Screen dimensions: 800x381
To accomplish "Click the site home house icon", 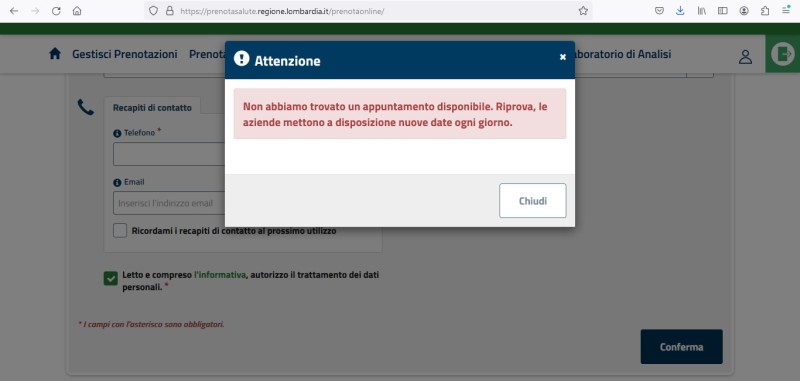I will (x=55, y=54).
